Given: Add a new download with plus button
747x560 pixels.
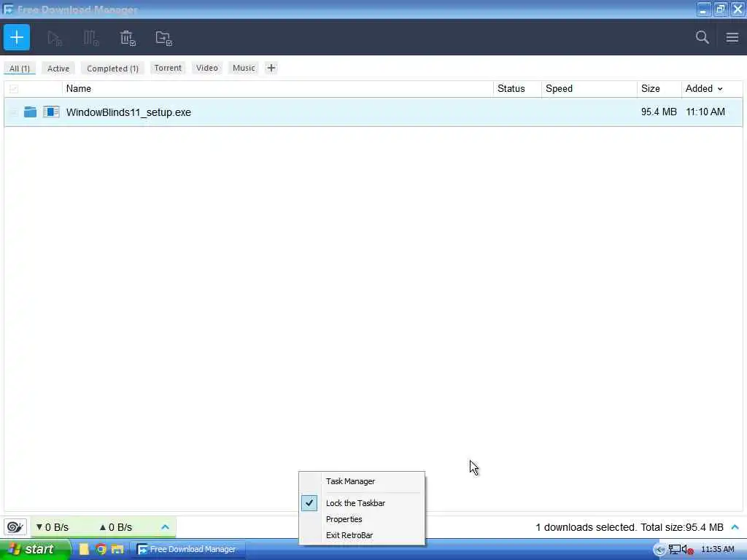Looking at the screenshot, I should pos(17,37).
